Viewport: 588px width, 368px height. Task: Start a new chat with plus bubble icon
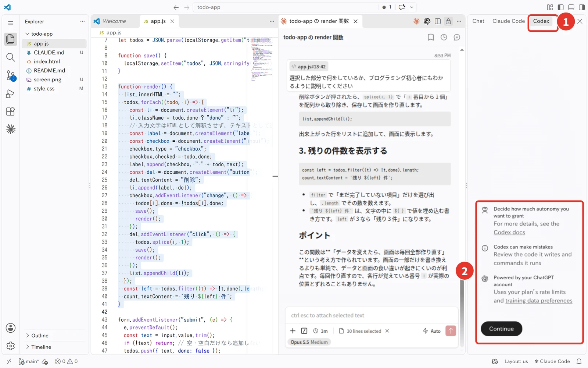(x=457, y=37)
